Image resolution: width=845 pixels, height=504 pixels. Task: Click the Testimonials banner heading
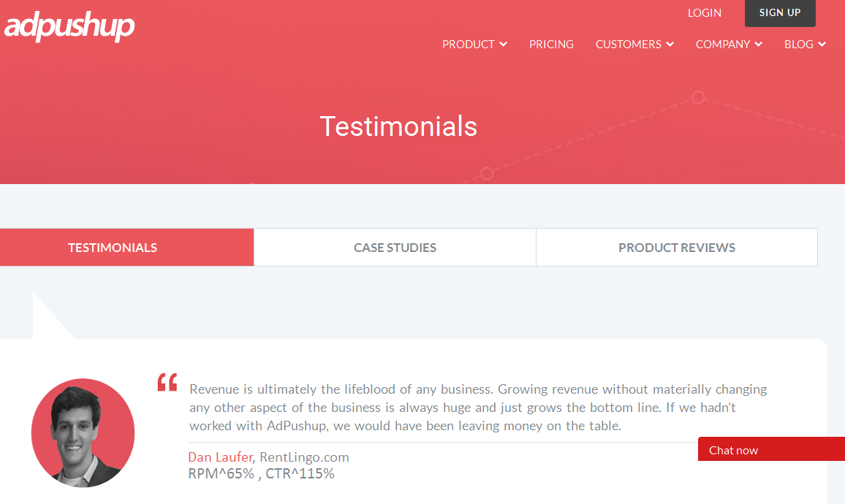coord(398,126)
